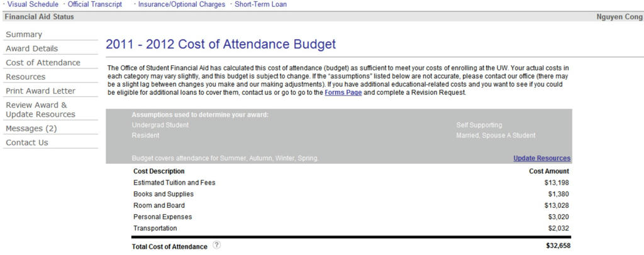This screenshot has height=255, width=644.
Task: Open the Contact Us page
Action: pyautogui.click(x=27, y=143)
